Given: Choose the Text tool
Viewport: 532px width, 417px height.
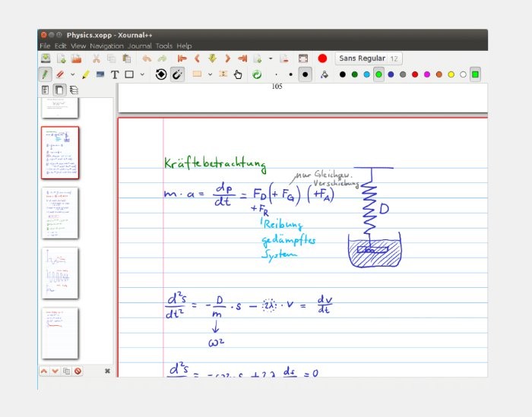Looking at the screenshot, I should click(115, 74).
